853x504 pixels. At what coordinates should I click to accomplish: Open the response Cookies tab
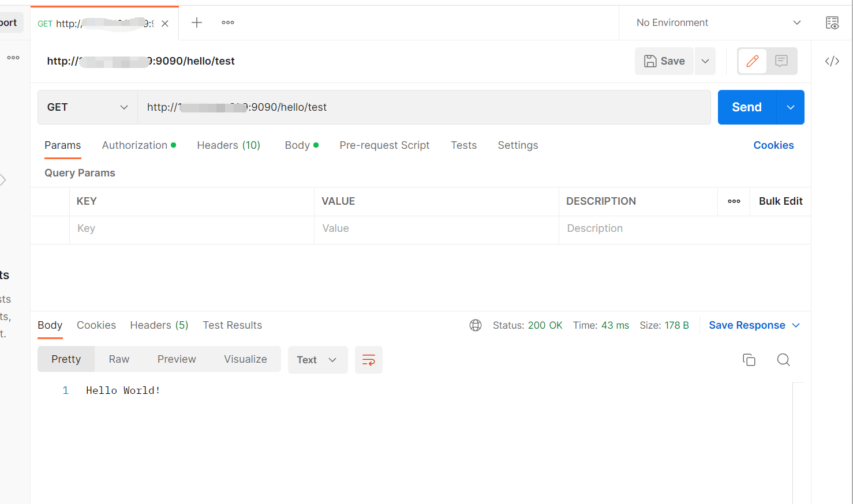tap(96, 325)
